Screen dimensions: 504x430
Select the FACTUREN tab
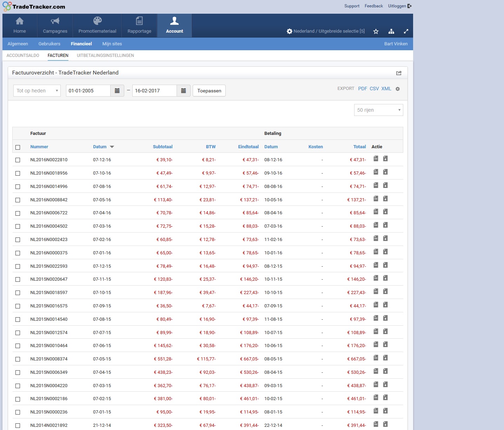click(58, 56)
